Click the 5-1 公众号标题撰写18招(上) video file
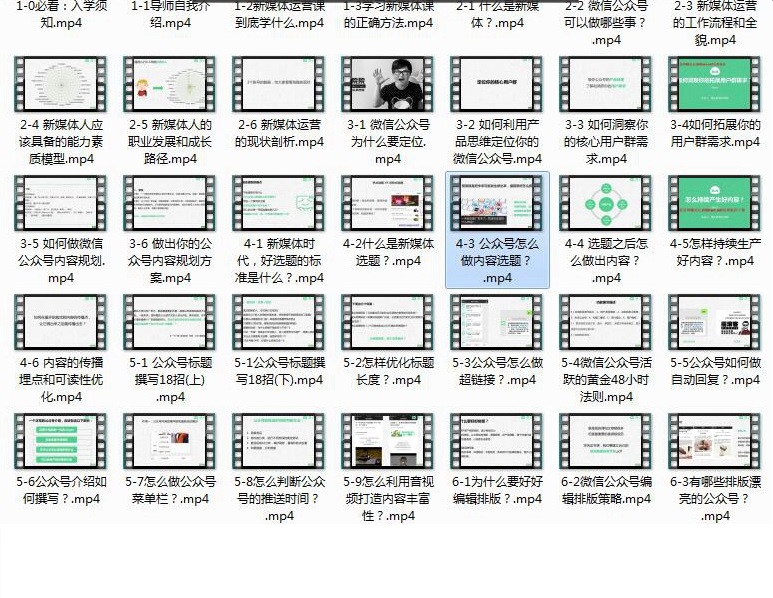This screenshot has width=773, height=598. point(170,323)
